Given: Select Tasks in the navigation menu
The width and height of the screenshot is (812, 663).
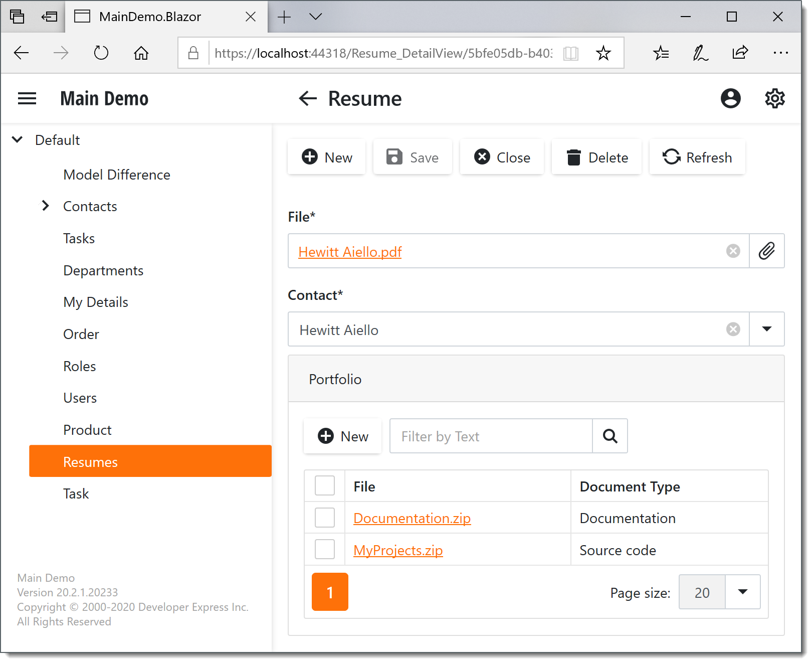Looking at the screenshot, I should [79, 239].
